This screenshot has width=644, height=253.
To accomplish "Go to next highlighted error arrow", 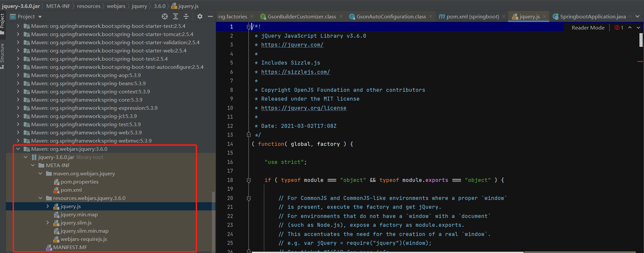I will click(638, 28).
